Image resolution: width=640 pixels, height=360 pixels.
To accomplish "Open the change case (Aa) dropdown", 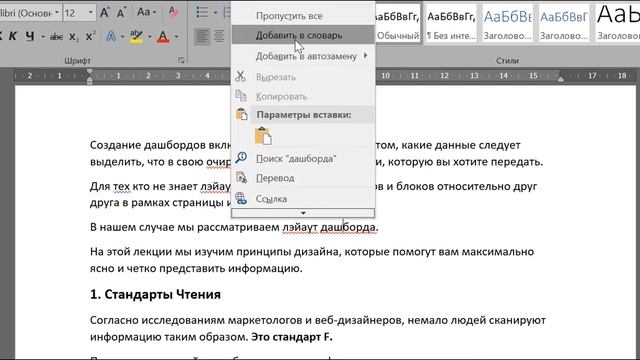I will point(147,12).
